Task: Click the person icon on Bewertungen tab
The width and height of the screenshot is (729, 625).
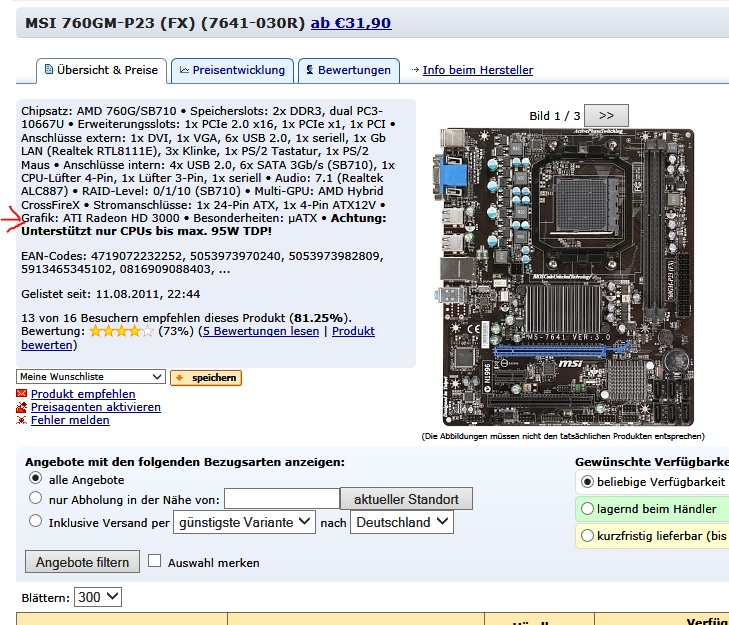Action: click(x=310, y=70)
